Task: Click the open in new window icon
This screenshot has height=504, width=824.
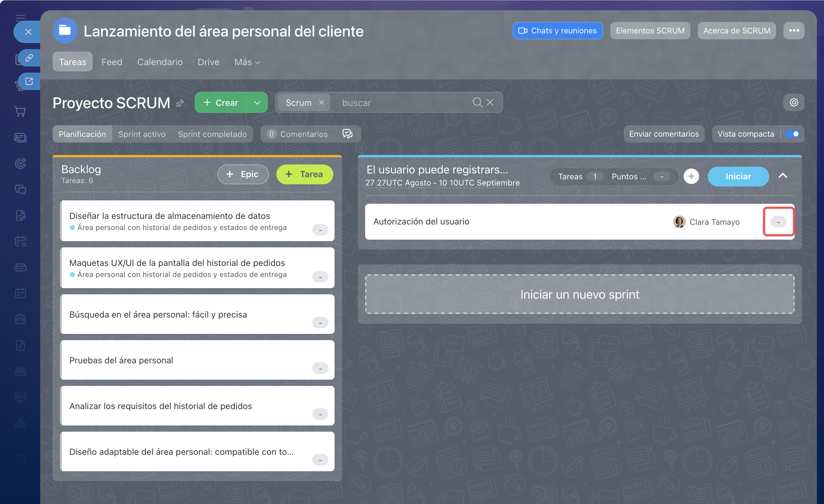Action: (x=29, y=81)
